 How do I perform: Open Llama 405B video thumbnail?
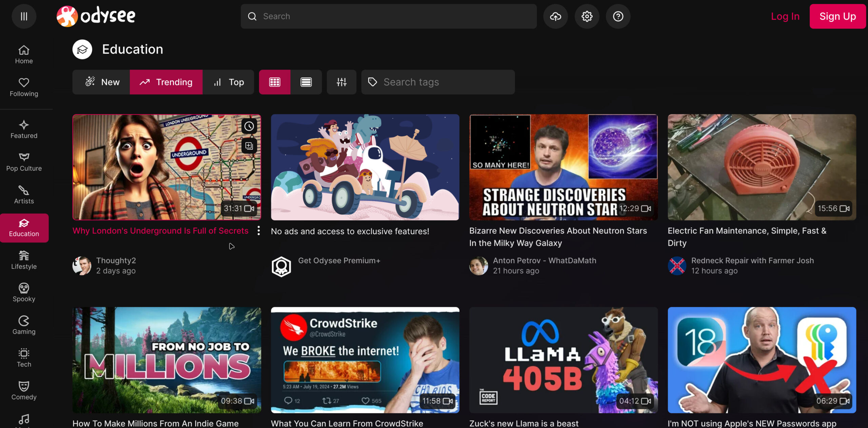coord(563,360)
